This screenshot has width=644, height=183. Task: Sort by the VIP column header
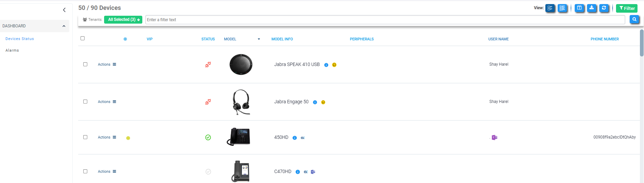click(149, 39)
